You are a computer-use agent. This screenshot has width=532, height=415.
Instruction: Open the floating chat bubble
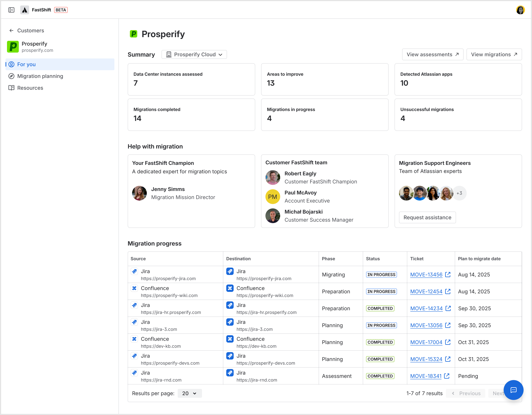513,390
